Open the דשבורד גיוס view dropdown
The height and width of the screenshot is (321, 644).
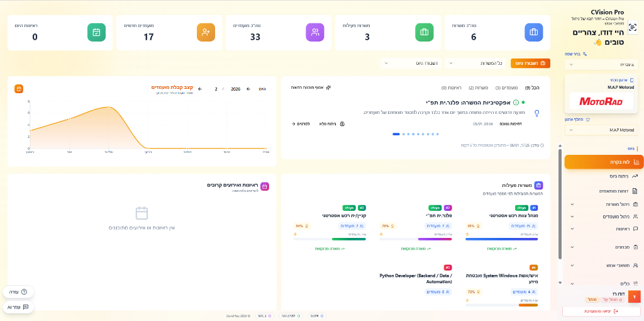[x=411, y=64]
